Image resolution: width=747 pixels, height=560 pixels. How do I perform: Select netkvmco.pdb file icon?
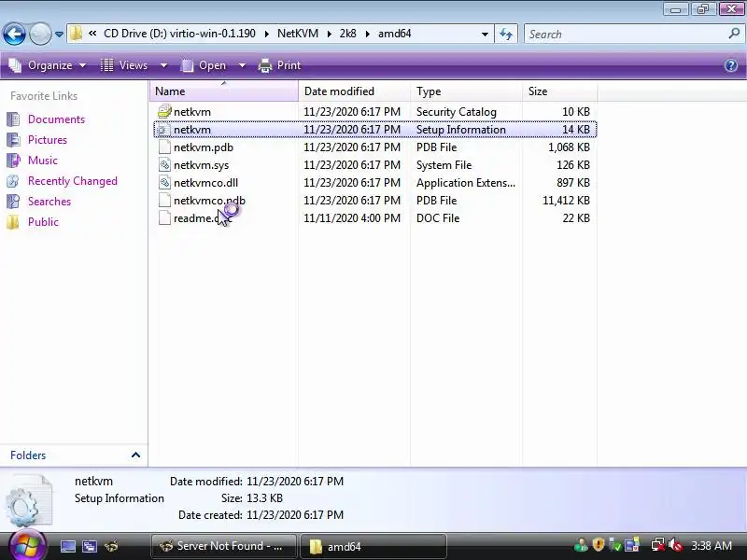tap(164, 200)
